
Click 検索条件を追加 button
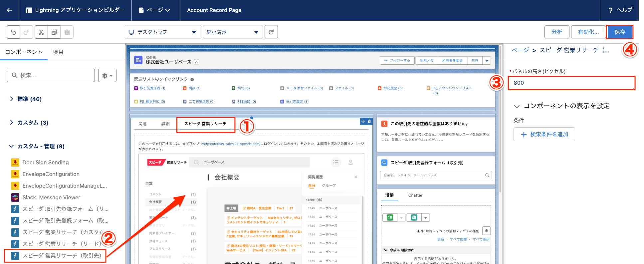click(544, 134)
